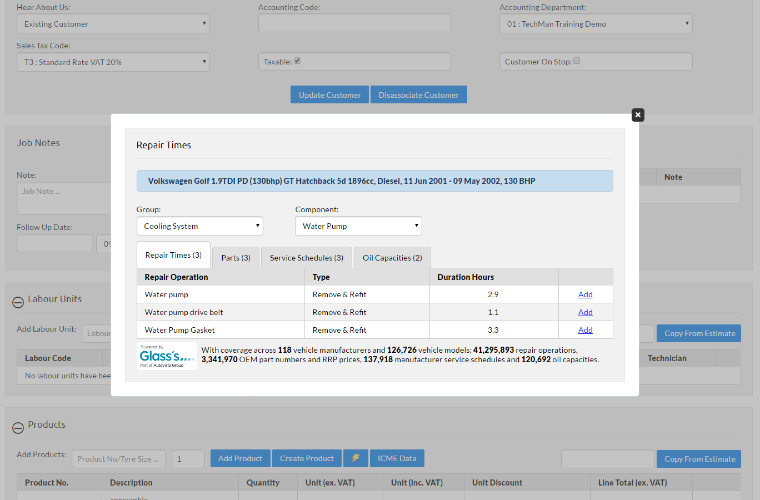Enable the Customer On Stop checkbox
Viewport: 760px width, 500px height.
tap(576, 61)
